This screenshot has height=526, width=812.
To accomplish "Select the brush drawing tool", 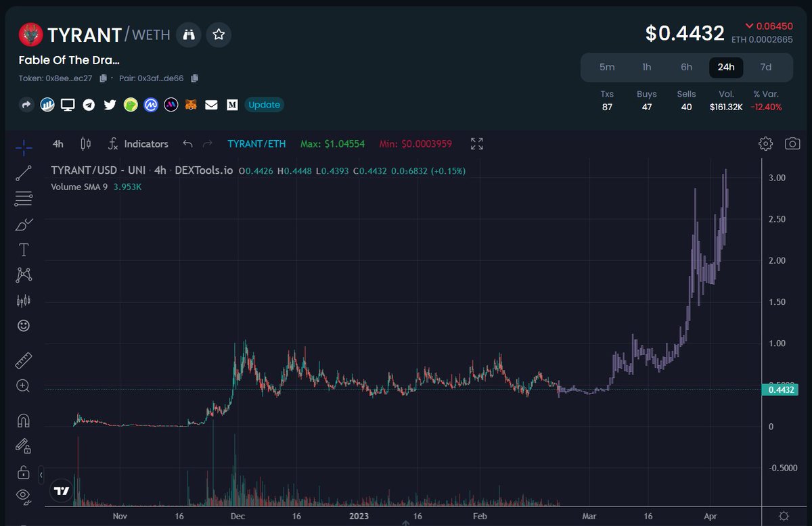I will click(23, 224).
